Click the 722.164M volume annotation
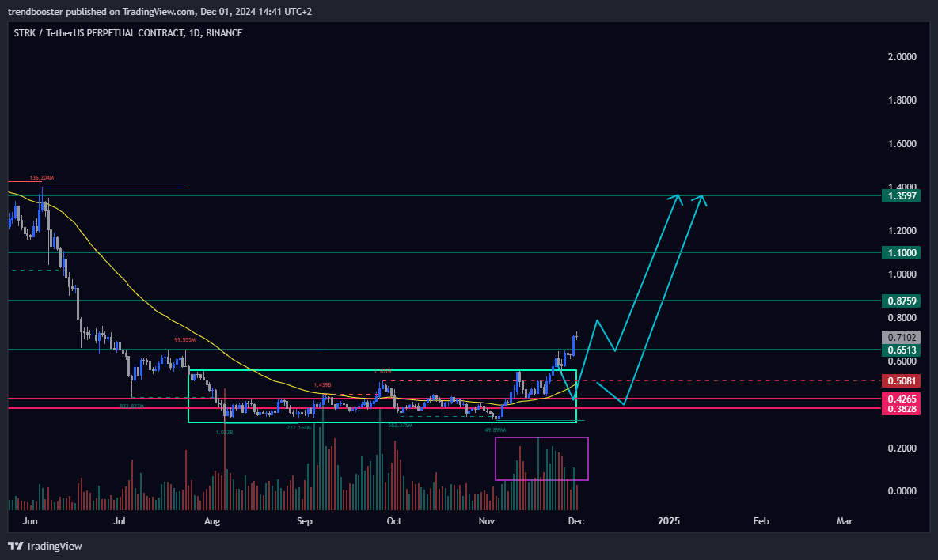This screenshot has height=560, width=938. [299, 427]
